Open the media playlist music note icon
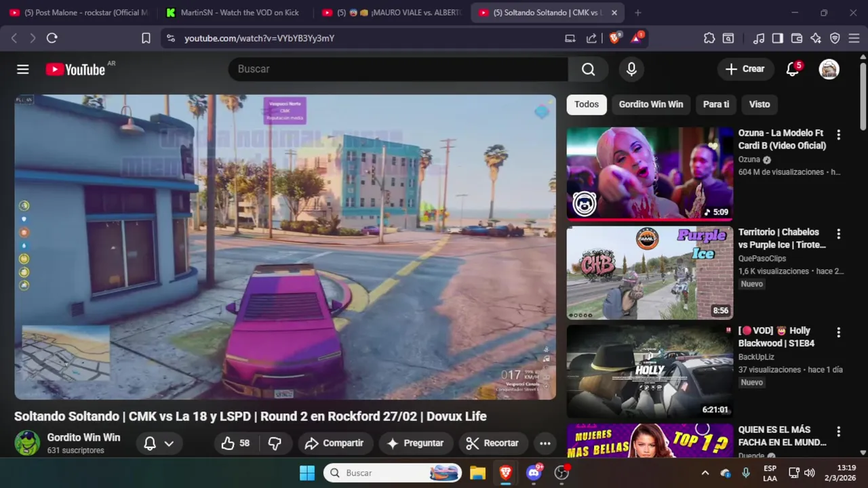Image resolution: width=868 pixels, height=488 pixels. (x=759, y=39)
